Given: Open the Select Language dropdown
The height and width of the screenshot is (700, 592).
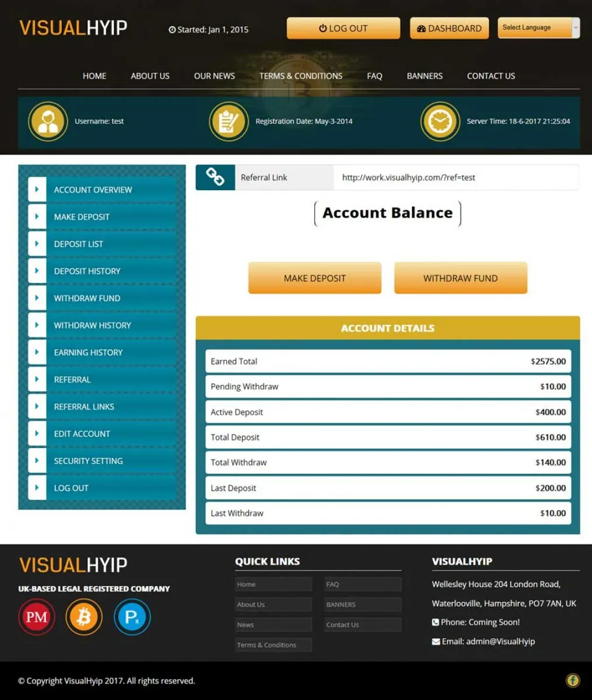Looking at the screenshot, I should tap(538, 27).
